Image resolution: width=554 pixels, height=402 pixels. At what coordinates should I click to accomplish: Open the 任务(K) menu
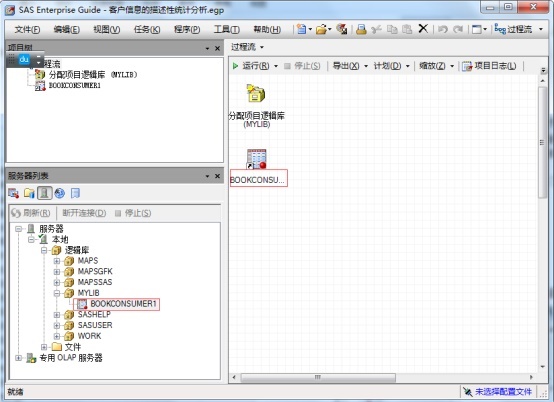tap(147, 29)
